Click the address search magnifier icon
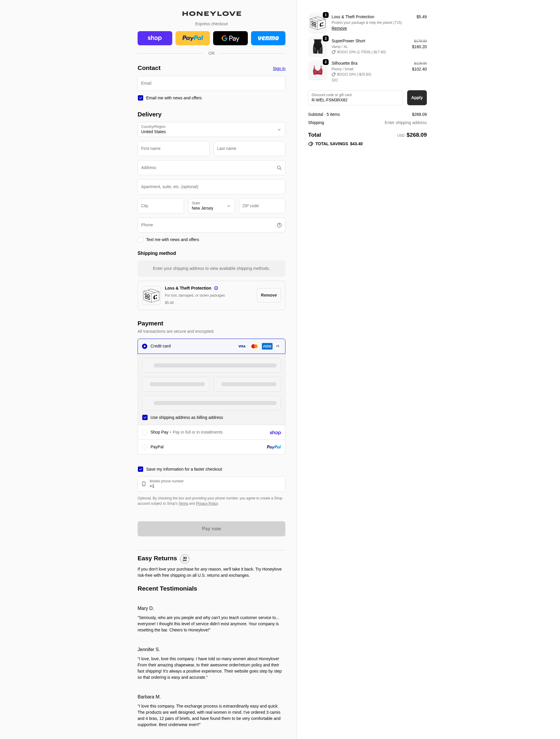 [279, 168]
